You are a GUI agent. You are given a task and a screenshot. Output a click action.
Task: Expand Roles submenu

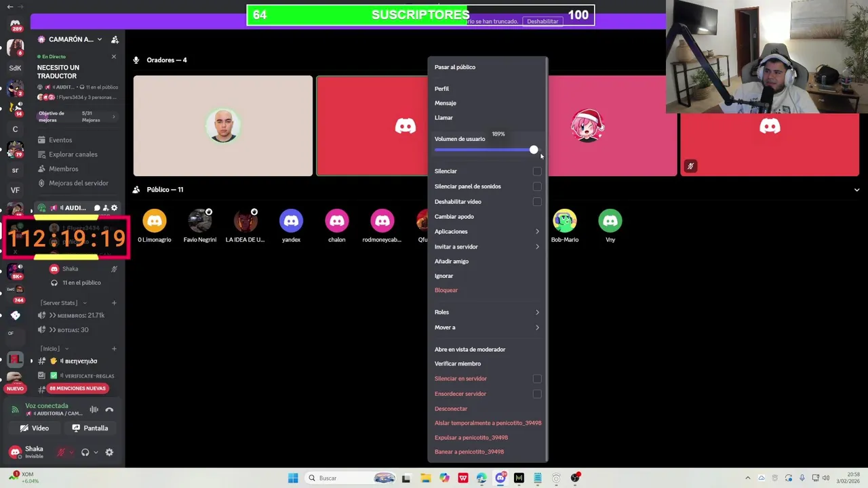point(487,312)
